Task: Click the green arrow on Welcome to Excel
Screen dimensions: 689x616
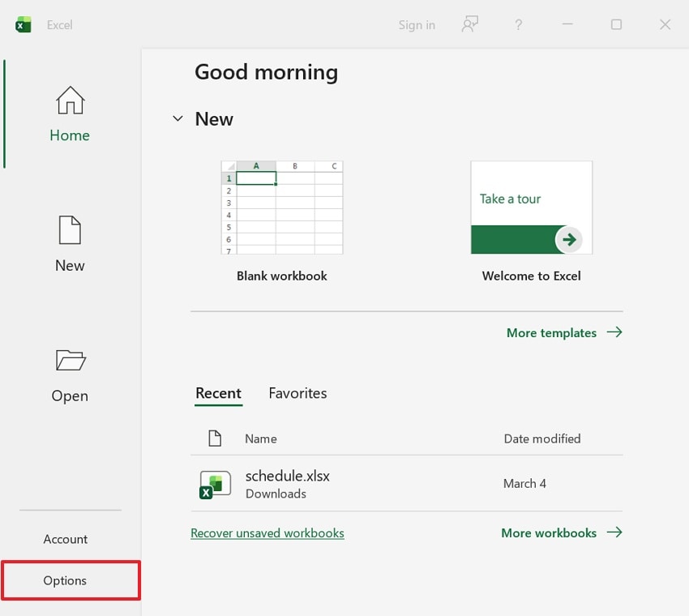Action: click(x=570, y=240)
